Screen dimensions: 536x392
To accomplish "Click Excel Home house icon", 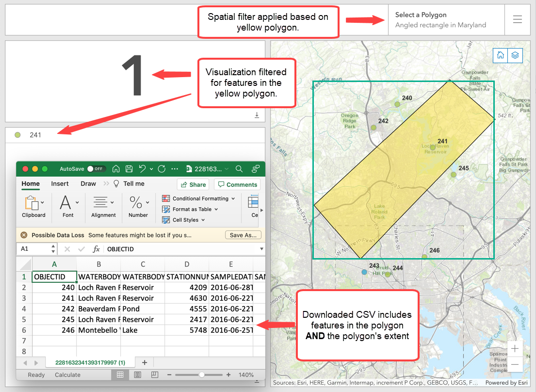I will coord(116,169).
